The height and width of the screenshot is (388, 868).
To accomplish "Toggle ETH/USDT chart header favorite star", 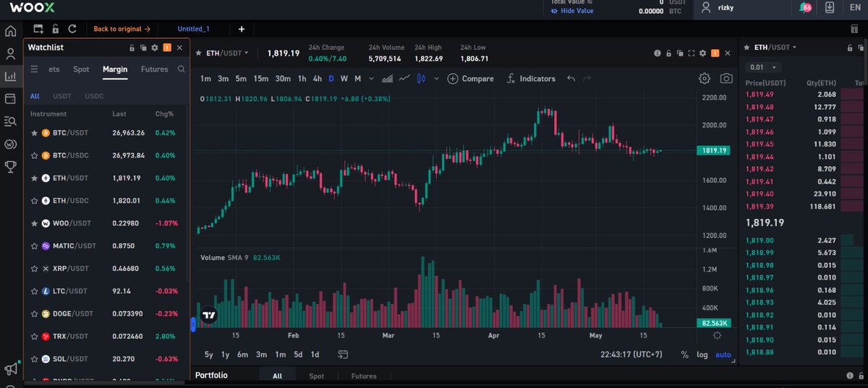I will pyautogui.click(x=199, y=53).
